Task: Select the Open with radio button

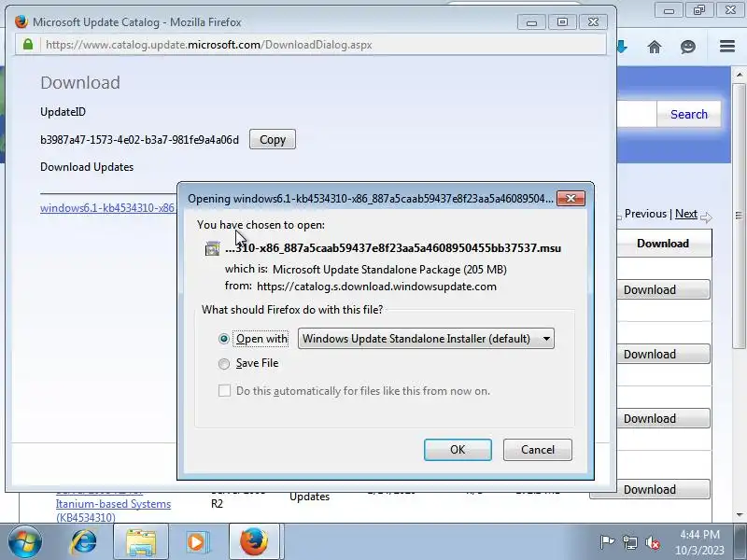Action: pyautogui.click(x=223, y=339)
